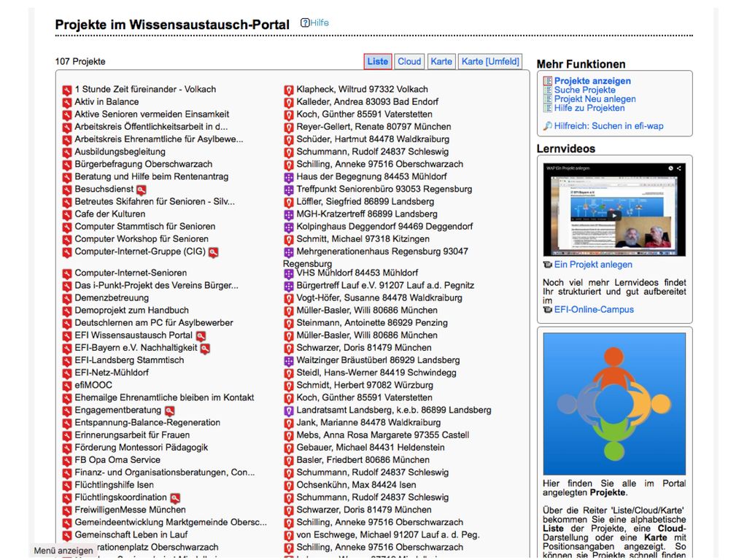The width and height of the screenshot is (747, 560).
Task: Click the list icon beside Projekt Neu anlegen
Action: (547, 99)
